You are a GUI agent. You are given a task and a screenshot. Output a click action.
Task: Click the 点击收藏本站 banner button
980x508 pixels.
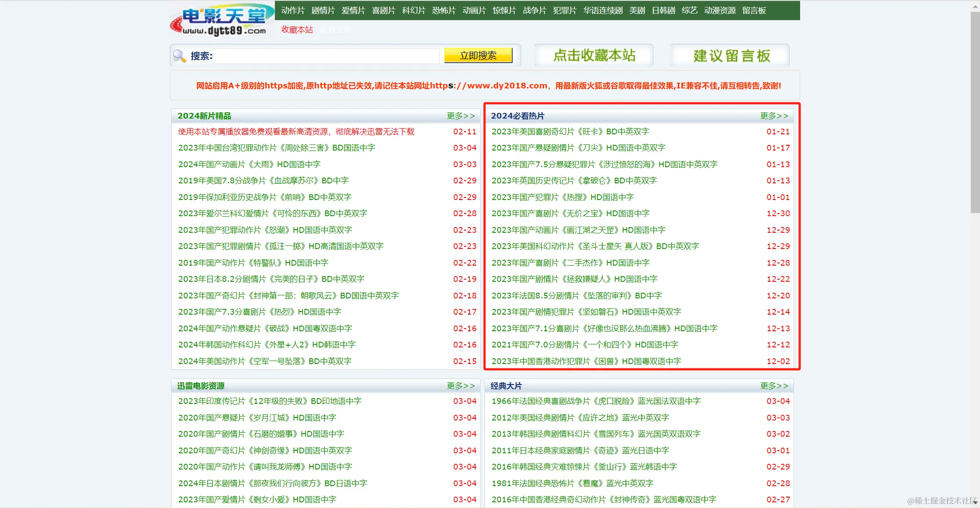(594, 56)
